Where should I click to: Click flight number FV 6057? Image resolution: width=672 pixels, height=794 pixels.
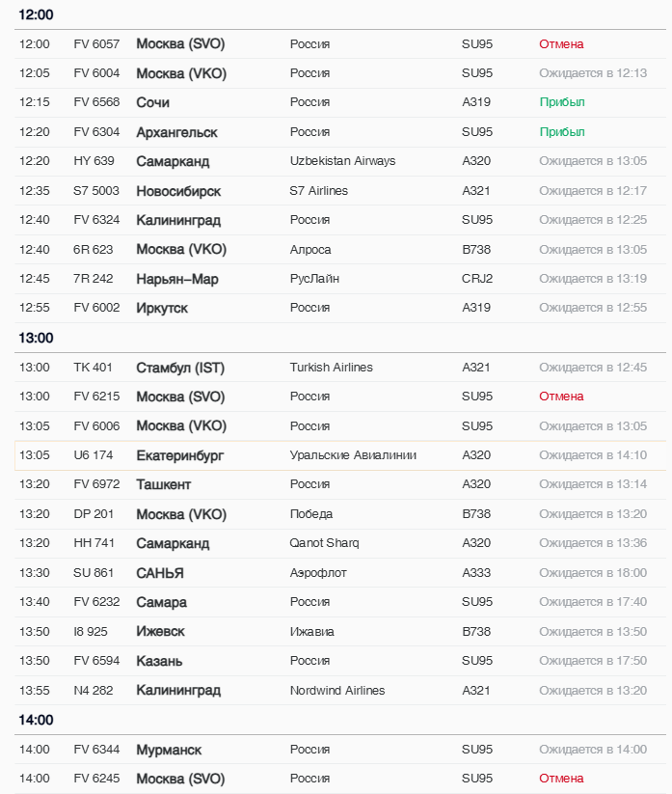click(x=96, y=44)
